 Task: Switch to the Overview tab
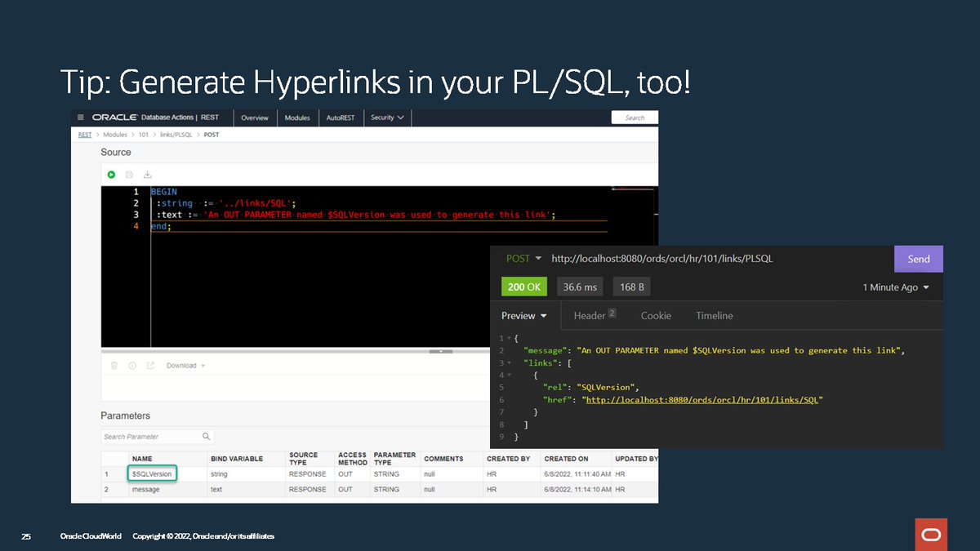[255, 118]
